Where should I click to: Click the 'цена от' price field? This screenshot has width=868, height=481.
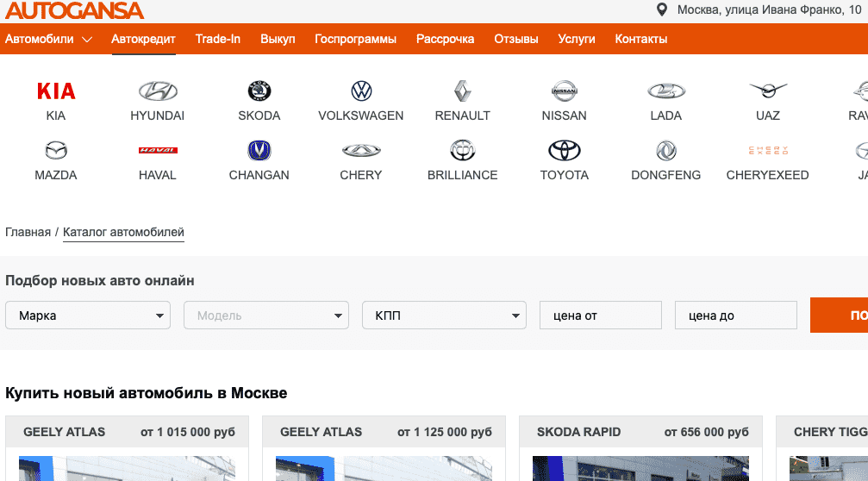(x=600, y=315)
